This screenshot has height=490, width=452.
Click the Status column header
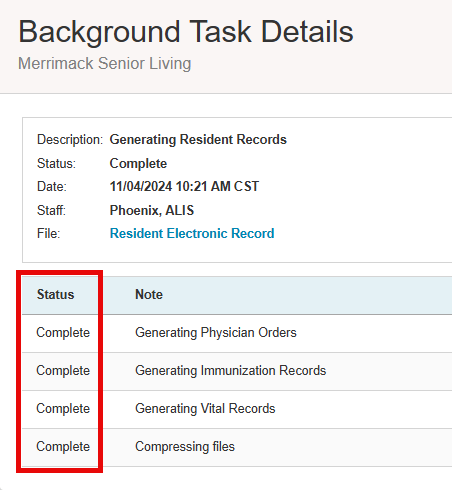click(55, 295)
